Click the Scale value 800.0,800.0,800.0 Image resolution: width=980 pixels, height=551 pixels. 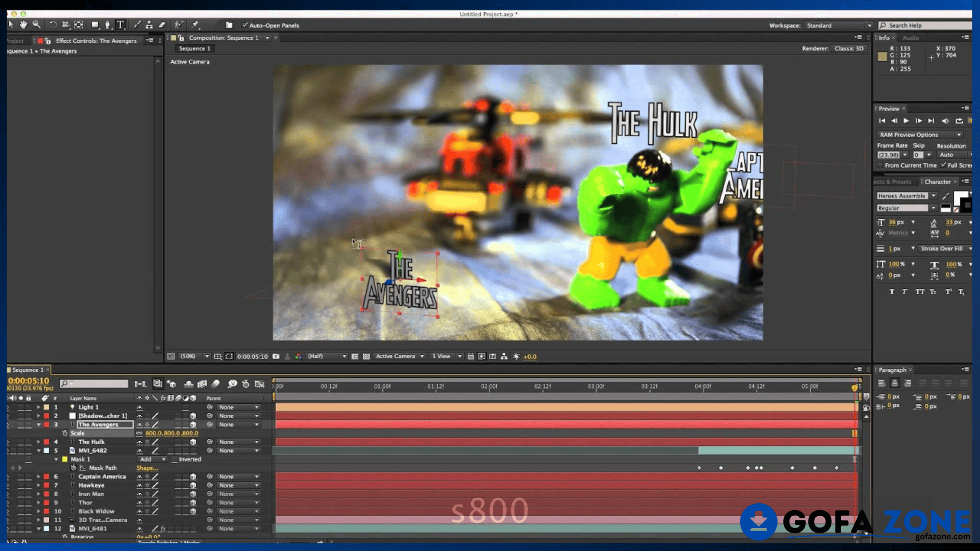(171, 433)
